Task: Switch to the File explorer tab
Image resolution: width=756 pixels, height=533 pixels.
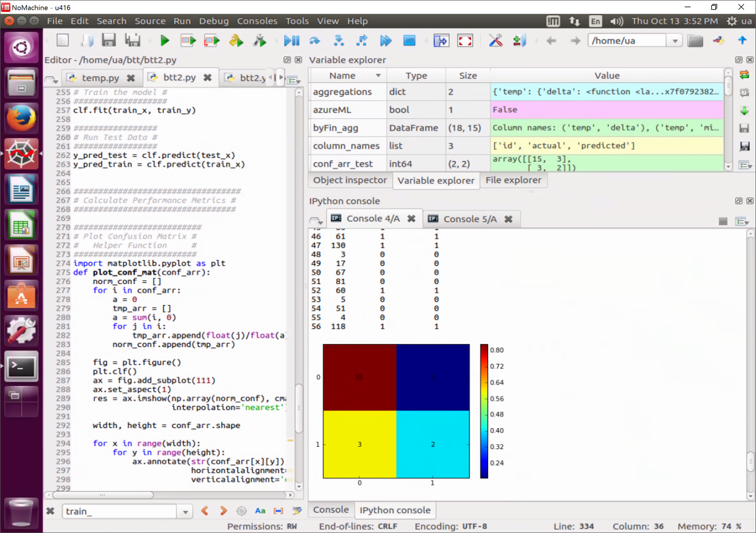Action: [513, 180]
